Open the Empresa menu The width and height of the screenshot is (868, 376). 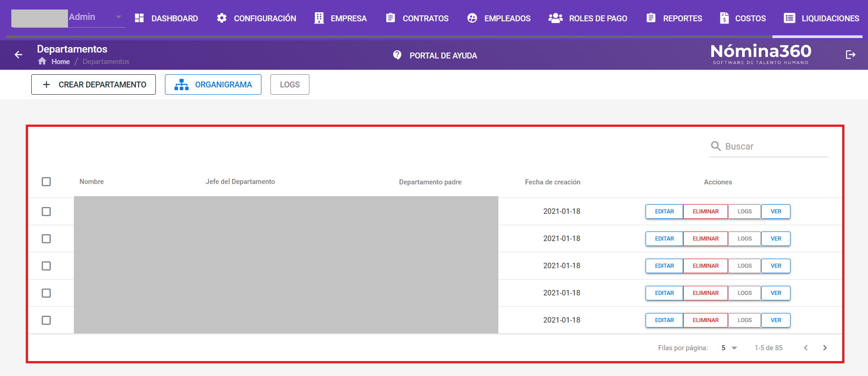341,18
